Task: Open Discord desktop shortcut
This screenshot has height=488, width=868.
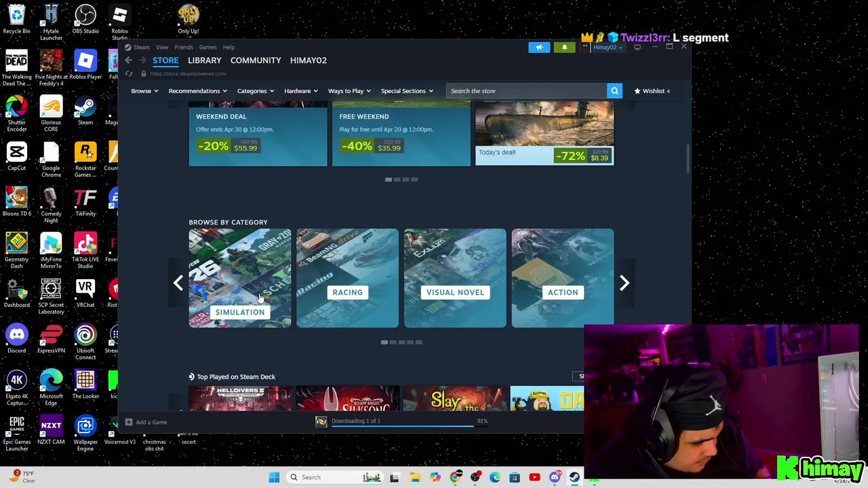Action: coord(16,339)
